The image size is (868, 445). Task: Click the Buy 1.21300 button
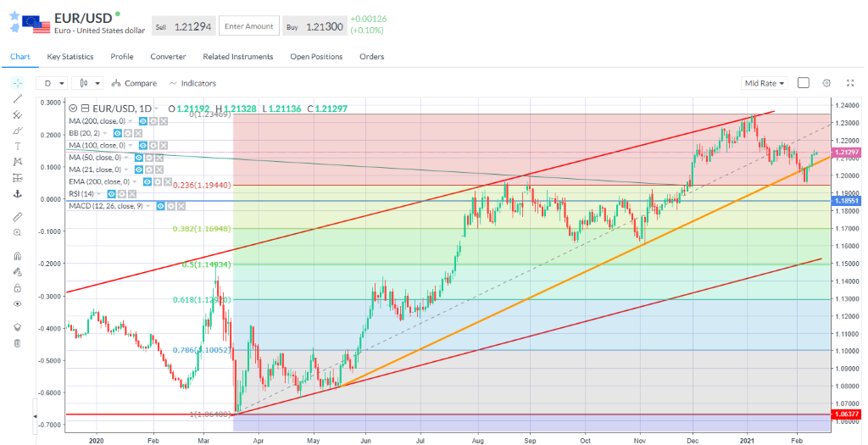[314, 26]
